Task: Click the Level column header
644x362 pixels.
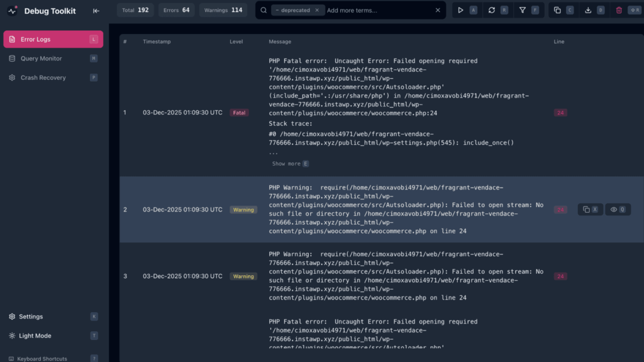Action: [236, 42]
